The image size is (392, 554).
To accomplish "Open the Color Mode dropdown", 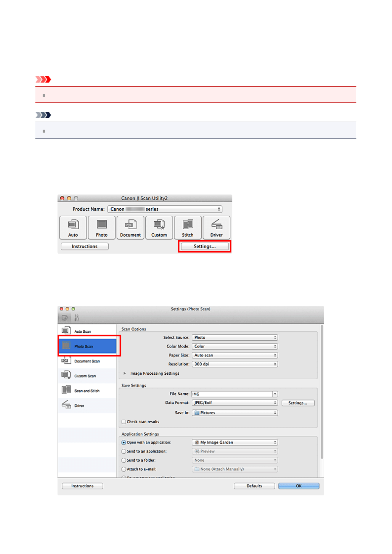I will coord(235,347).
